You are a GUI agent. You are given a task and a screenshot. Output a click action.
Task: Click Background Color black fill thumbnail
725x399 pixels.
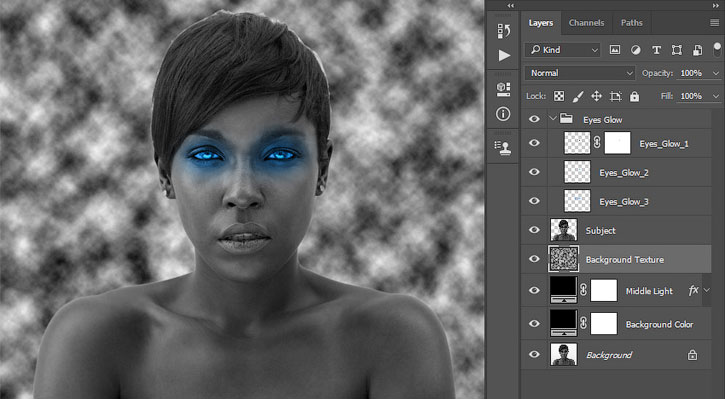click(563, 323)
